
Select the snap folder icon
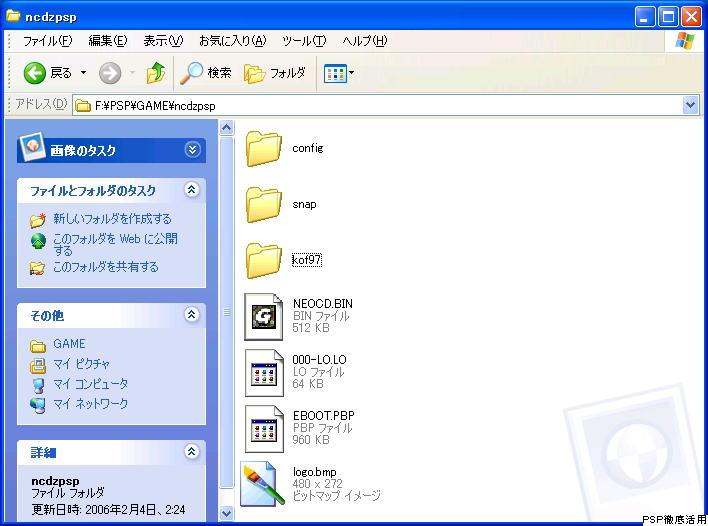point(264,205)
